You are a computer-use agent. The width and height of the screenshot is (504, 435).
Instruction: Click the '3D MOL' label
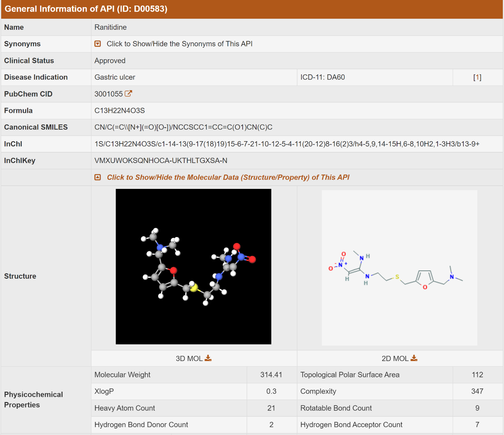pyautogui.click(x=189, y=359)
